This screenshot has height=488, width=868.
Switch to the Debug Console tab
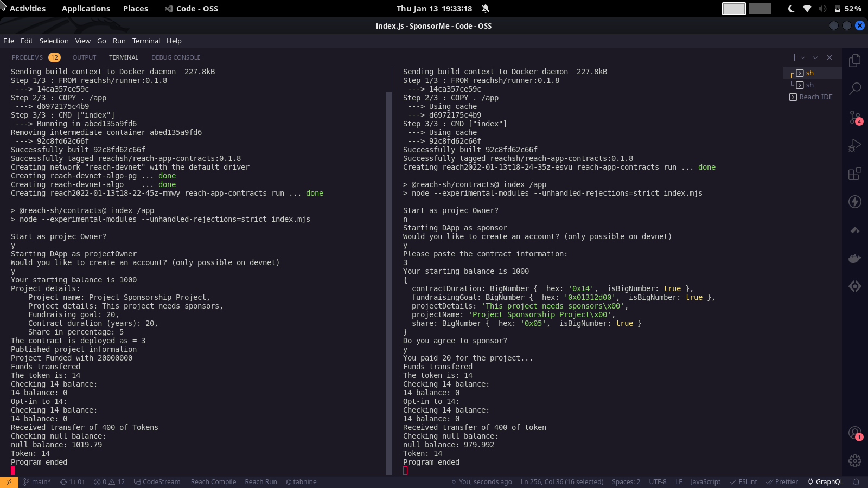click(176, 57)
